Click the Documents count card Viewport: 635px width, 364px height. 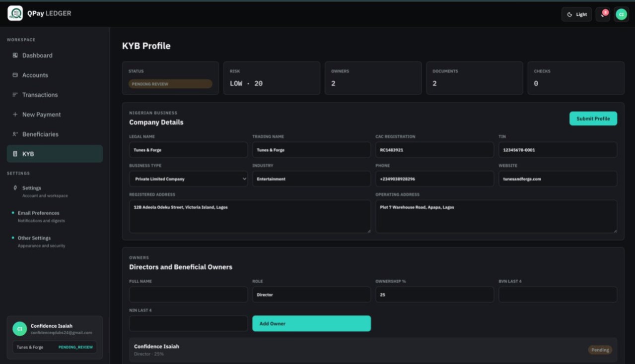click(x=474, y=78)
